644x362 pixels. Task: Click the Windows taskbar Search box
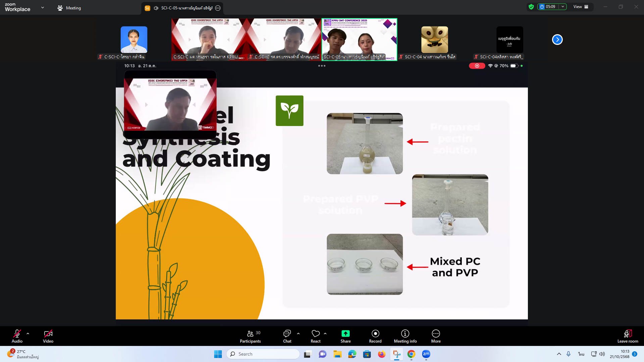click(263, 354)
